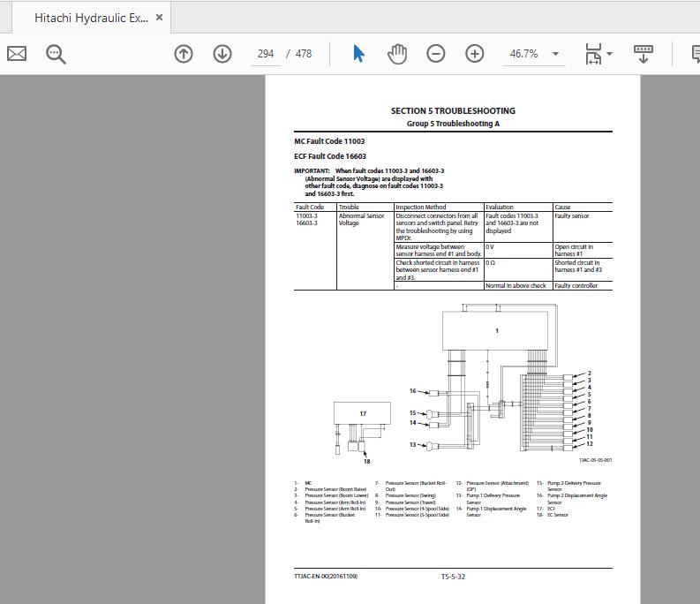Click the scrolling mode keyboard-arrow icon

644,54
